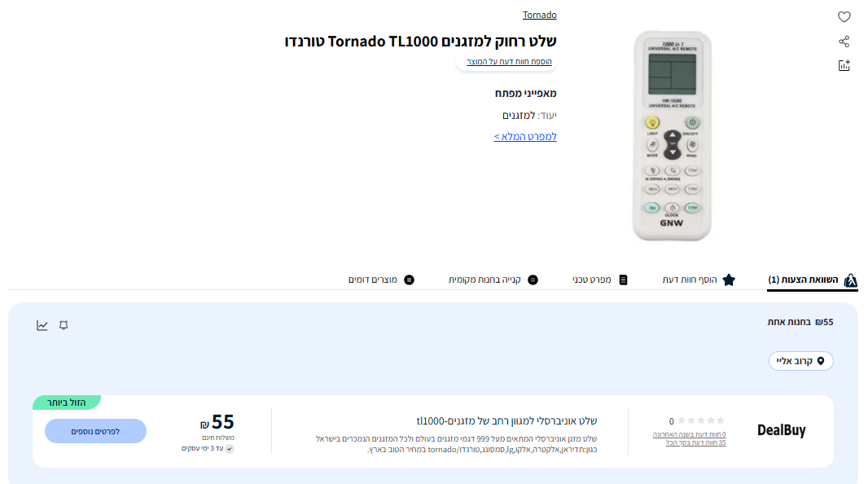Click the document icon beside מפרט טכני

click(624, 279)
